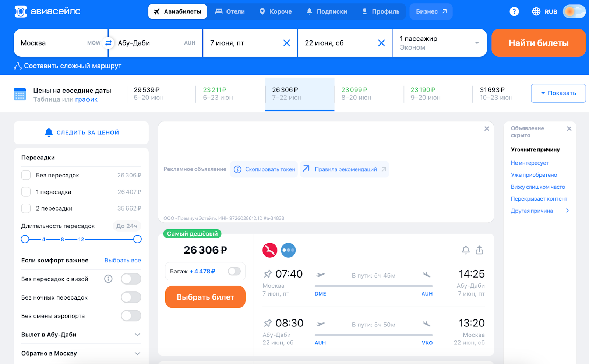Toggle baggage option for +4 478₽
Screen dimensions: 589x364
click(x=234, y=271)
